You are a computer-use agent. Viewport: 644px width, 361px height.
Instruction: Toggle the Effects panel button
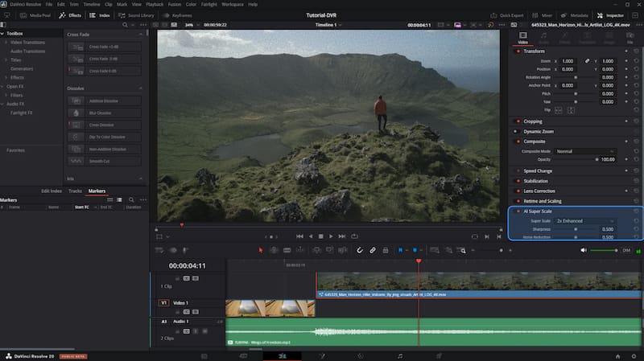point(70,15)
